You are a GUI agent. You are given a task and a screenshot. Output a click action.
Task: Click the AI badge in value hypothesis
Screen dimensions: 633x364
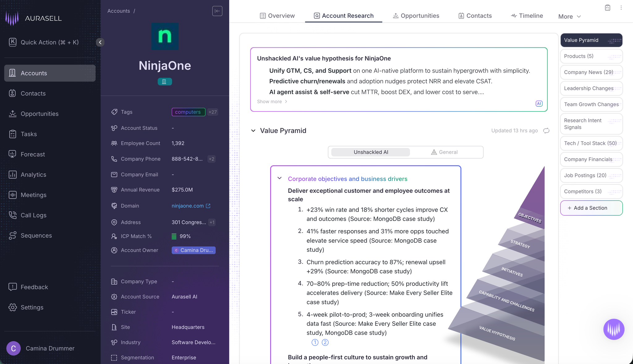(x=539, y=104)
